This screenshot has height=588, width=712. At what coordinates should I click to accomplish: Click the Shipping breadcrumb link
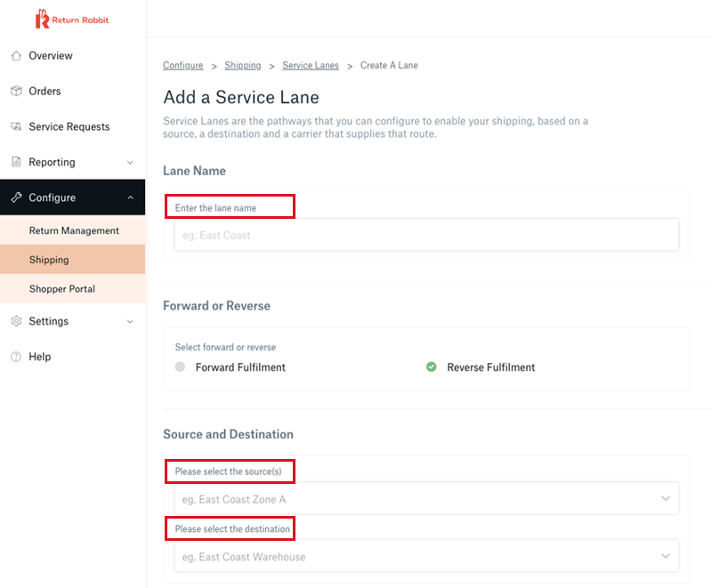pyautogui.click(x=242, y=65)
